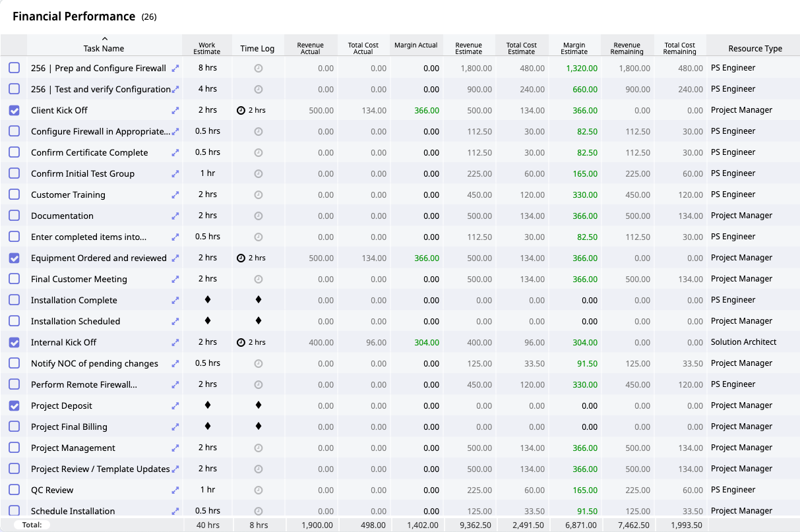Check the Project Final Billing checkbox
800x532 pixels.
tap(14, 427)
